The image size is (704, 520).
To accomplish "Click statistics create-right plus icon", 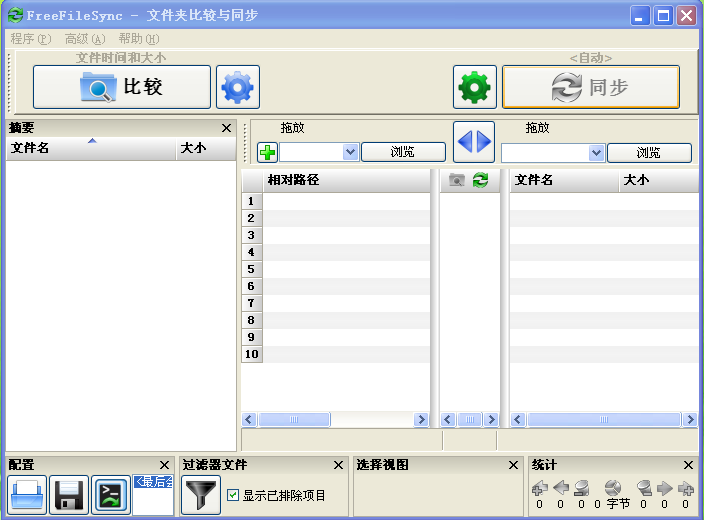I will [686, 488].
